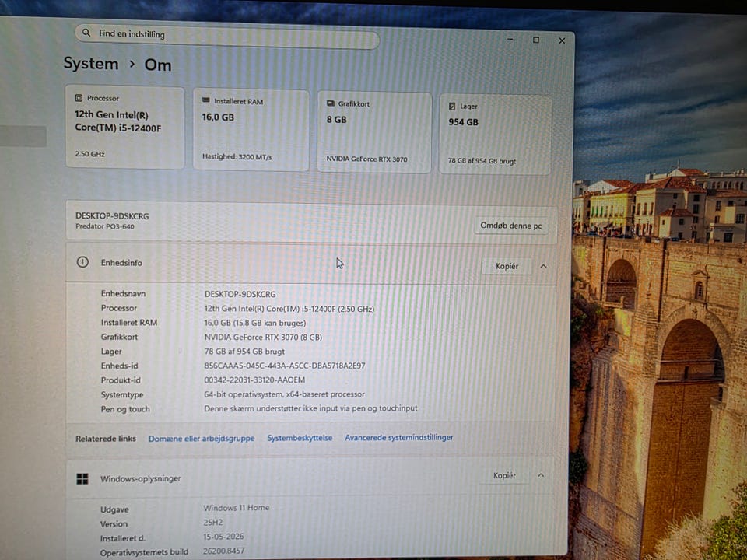Click the 'Relaterede links' label
The image size is (747, 560).
click(x=106, y=439)
